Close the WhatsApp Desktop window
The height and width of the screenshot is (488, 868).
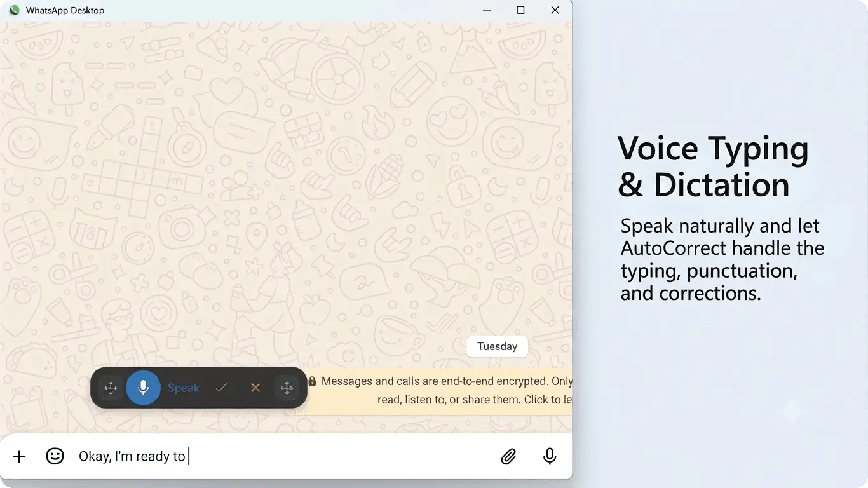[x=555, y=10]
